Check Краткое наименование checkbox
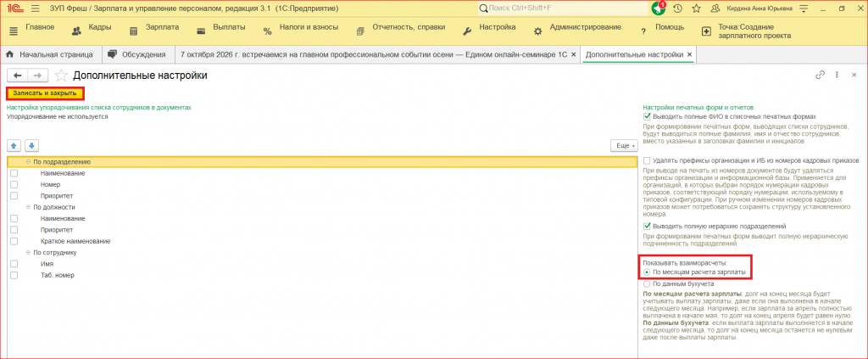This screenshot has width=868, height=359. tap(14, 242)
